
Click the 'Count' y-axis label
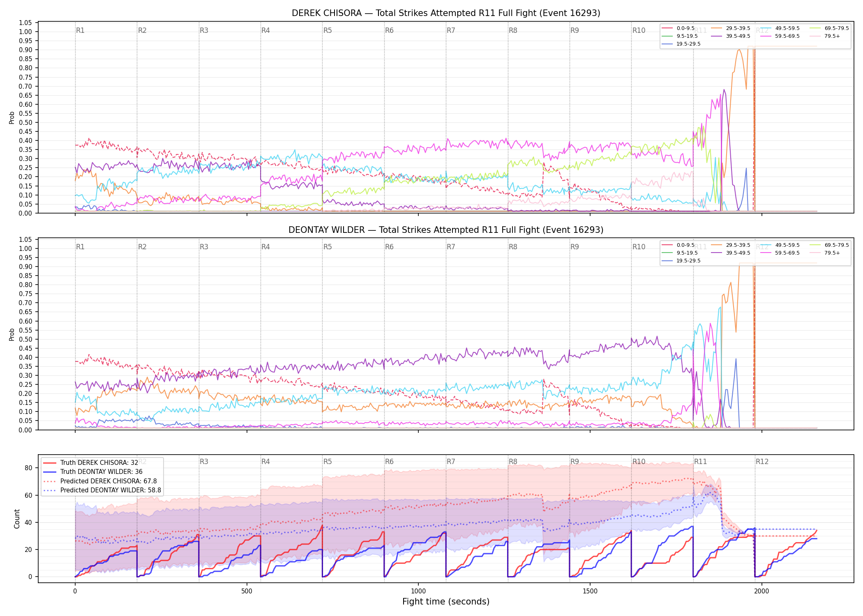click(x=17, y=519)
